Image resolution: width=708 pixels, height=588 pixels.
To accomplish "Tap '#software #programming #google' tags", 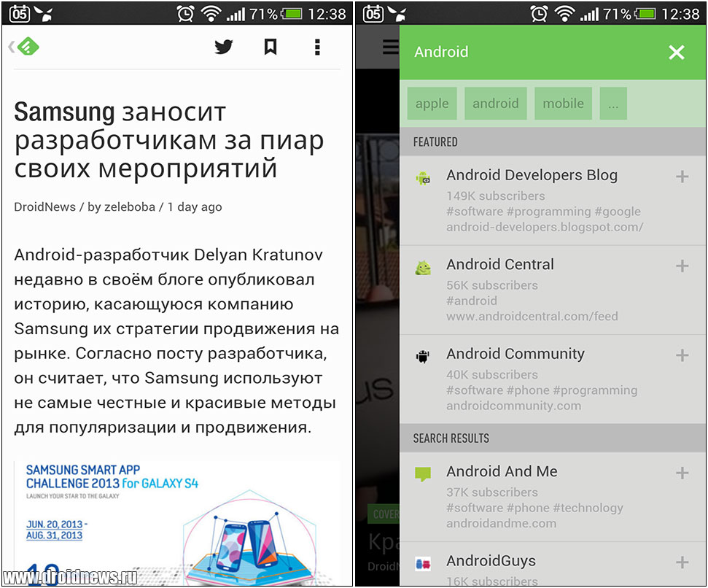I will (x=543, y=212).
